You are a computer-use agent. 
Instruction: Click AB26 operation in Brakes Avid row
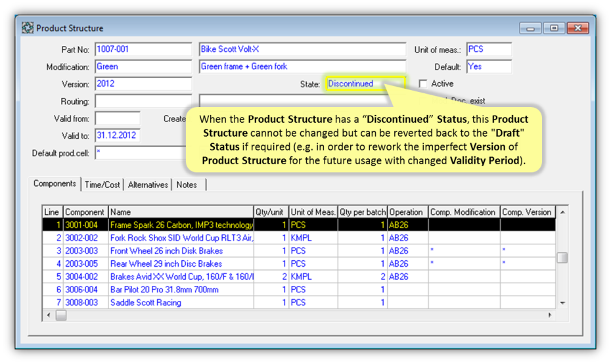[398, 277]
